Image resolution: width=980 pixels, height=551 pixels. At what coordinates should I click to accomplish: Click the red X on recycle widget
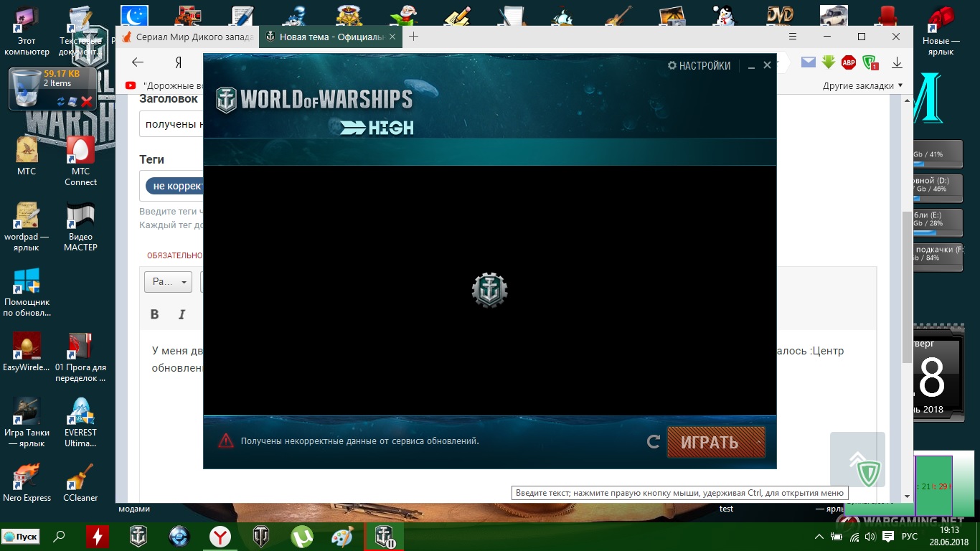pyautogui.click(x=86, y=101)
